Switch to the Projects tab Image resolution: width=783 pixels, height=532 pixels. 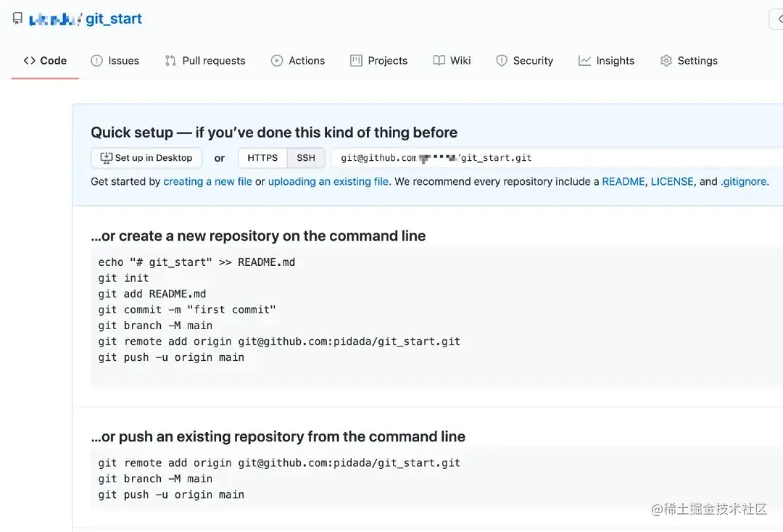click(379, 60)
